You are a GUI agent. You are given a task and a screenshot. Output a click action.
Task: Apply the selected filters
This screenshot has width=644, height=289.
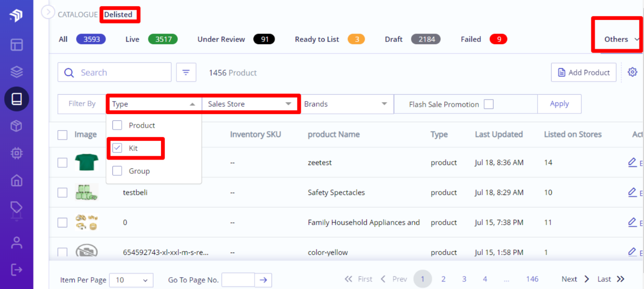point(559,104)
